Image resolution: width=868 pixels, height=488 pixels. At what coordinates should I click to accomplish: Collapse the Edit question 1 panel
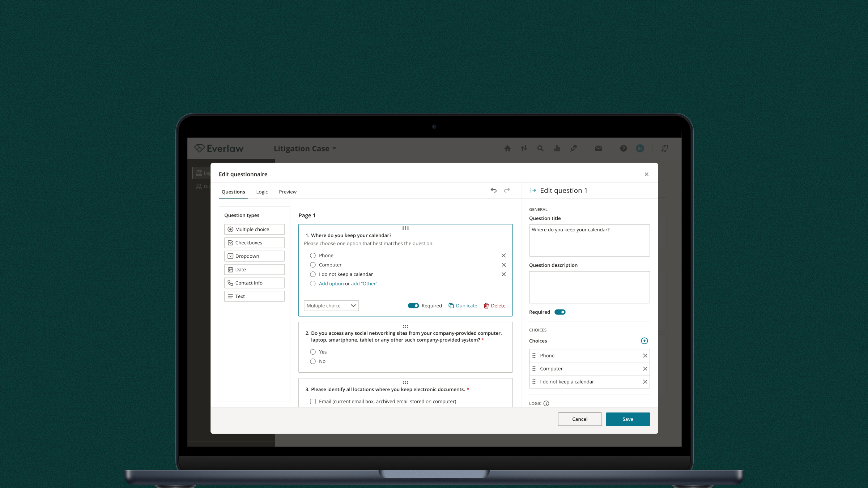[x=533, y=190]
